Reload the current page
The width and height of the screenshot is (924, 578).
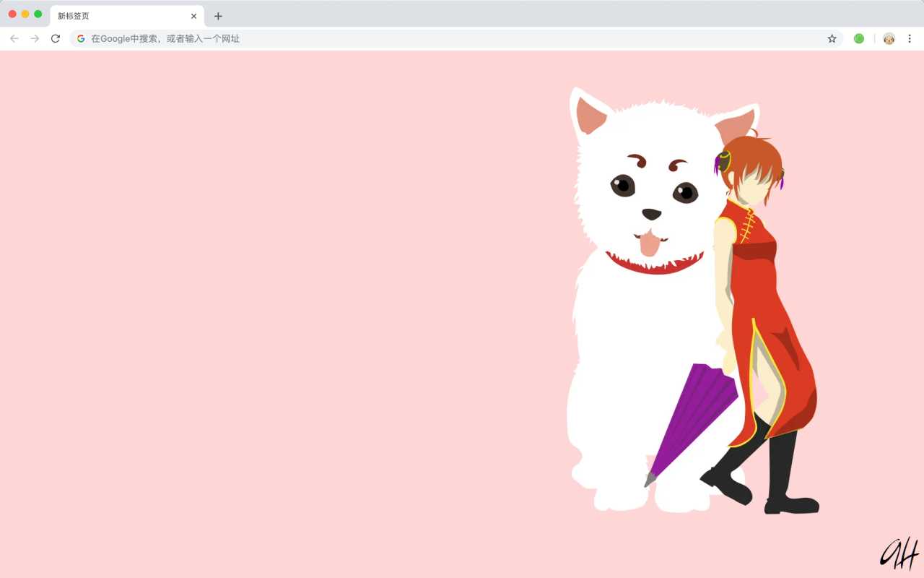pyautogui.click(x=56, y=38)
